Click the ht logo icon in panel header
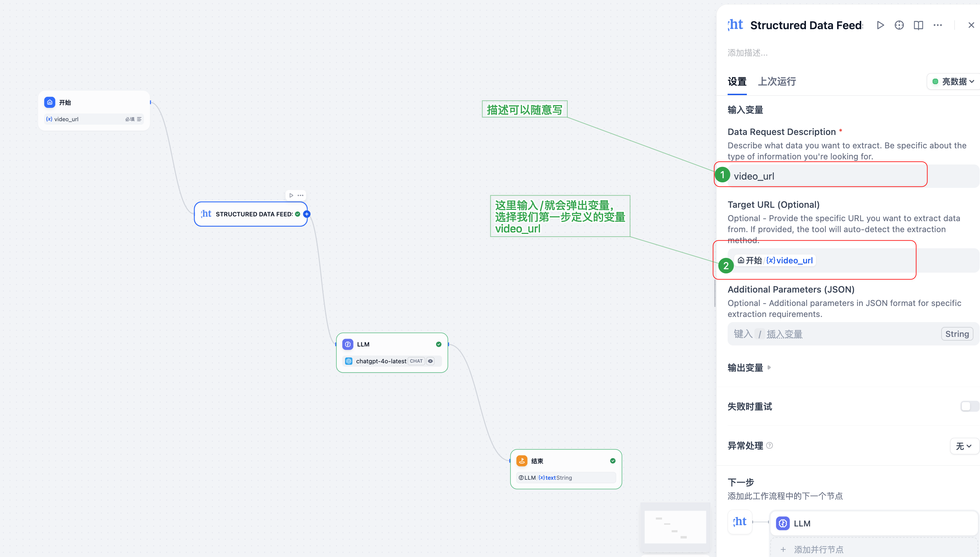980x557 pixels. [736, 25]
